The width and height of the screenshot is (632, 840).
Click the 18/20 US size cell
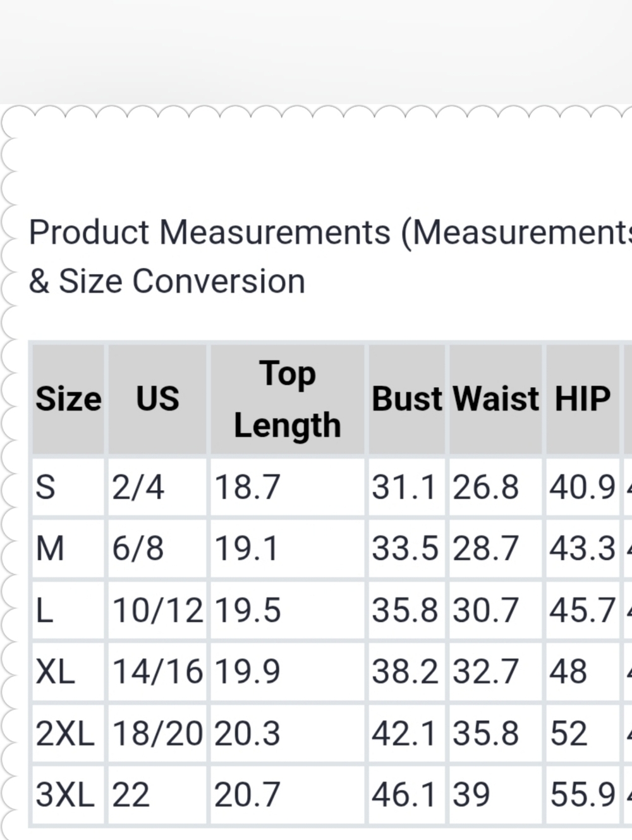[x=157, y=733]
